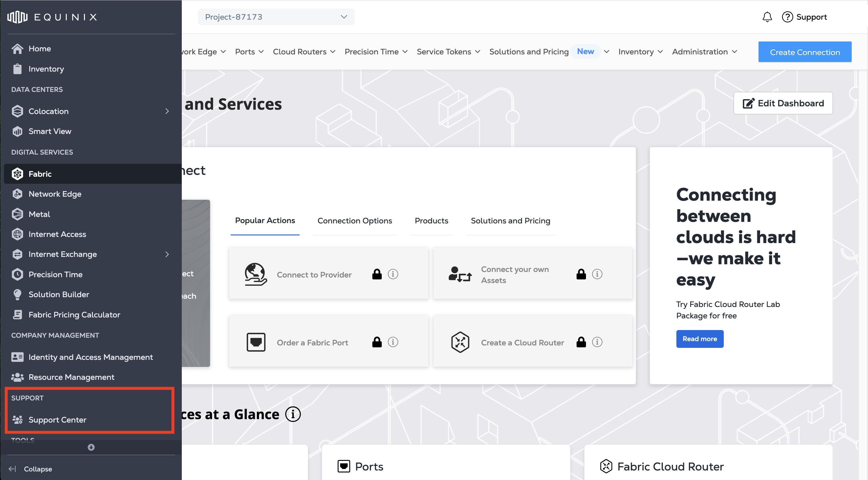Collapse the sidebar with Collapse button

coord(30,469)
